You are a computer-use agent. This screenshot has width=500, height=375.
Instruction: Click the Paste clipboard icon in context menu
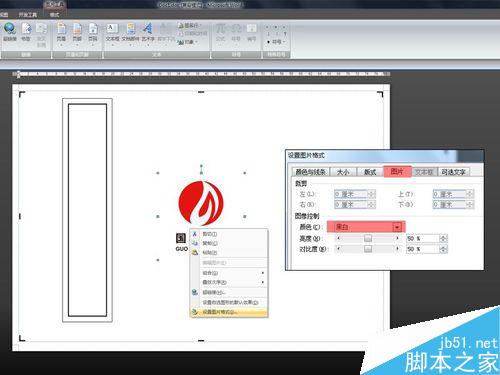tap(195, 253)
